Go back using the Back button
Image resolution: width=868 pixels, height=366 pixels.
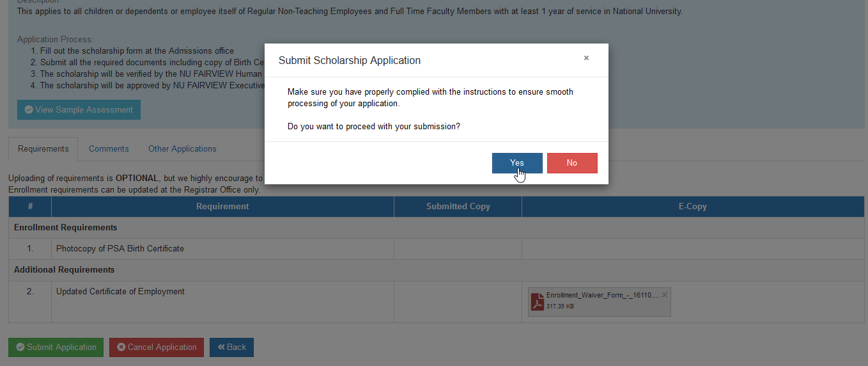[x=231, y=347]
